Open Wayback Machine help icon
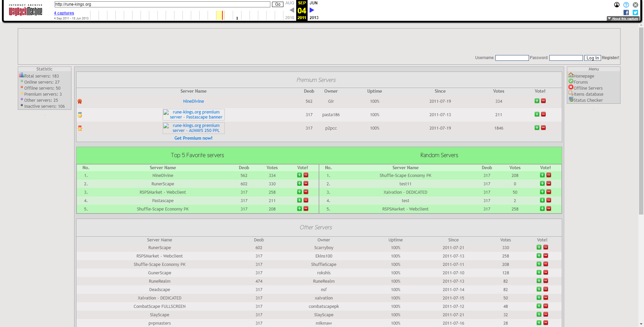The image size is (644, 327). point(626,5)
